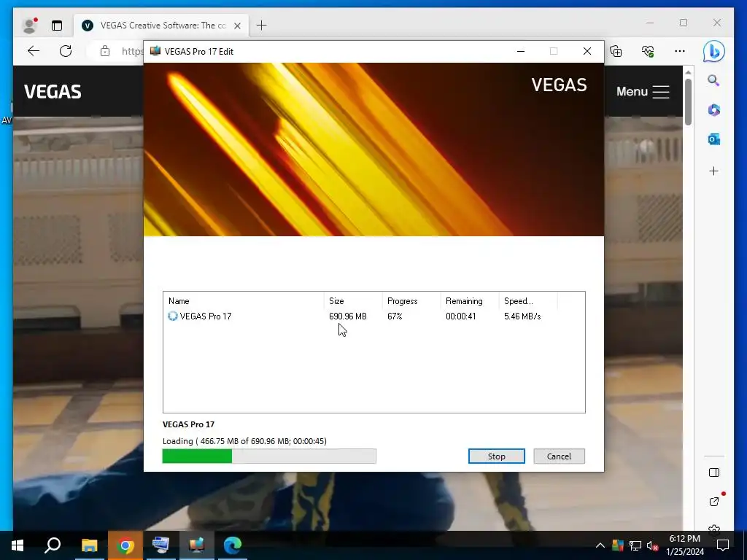Open the Windows notification center
This screenshot has height=560, width=747.
(723, 545)
